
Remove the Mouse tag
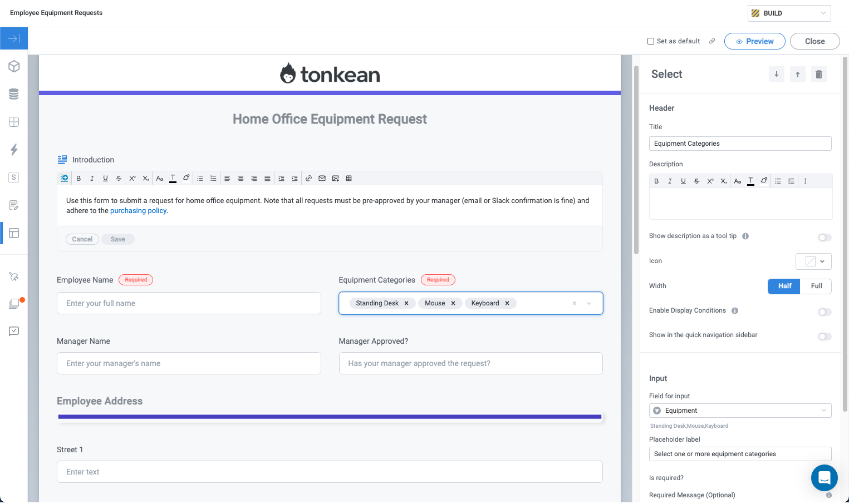[453, 303]
